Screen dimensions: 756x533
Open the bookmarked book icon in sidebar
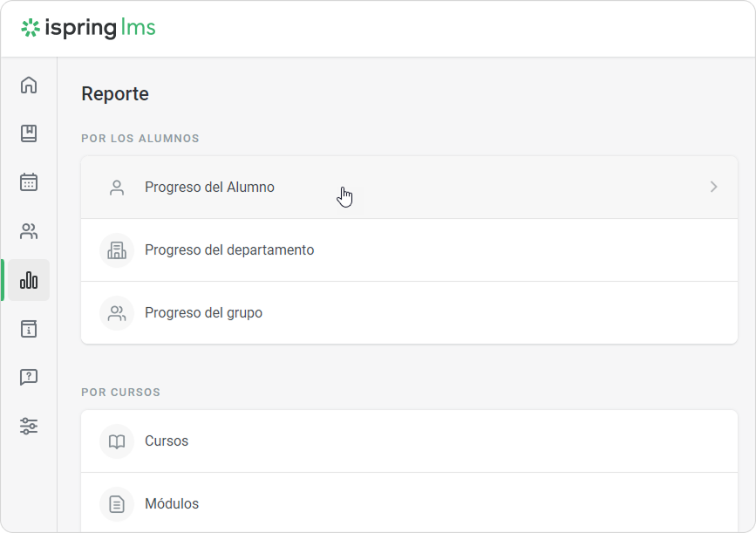pos(29,133)
